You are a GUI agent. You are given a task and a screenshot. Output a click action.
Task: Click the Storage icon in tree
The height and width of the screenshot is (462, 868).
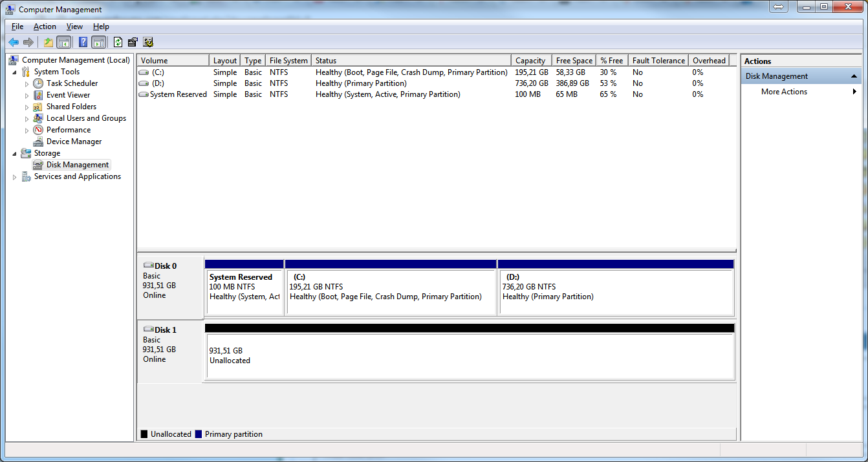click(26, 153)
